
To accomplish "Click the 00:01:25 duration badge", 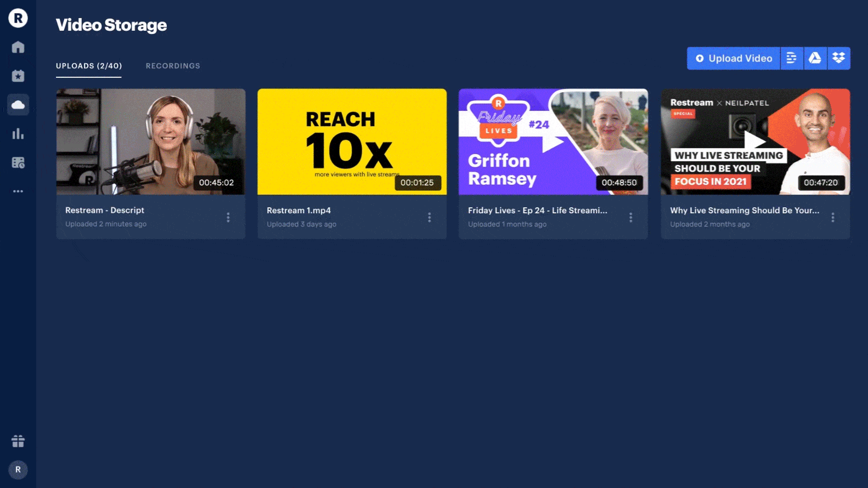I will [418, 183].
